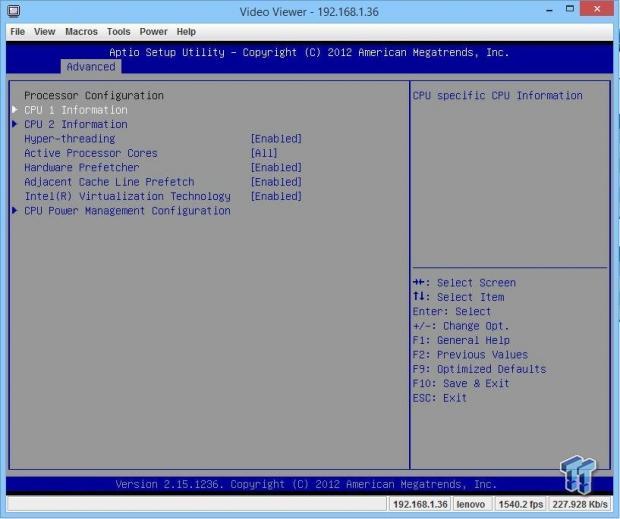Click the Version 2.15.1236 footer text
This screenshot has width=620, height=519.
tap(306, 484)
